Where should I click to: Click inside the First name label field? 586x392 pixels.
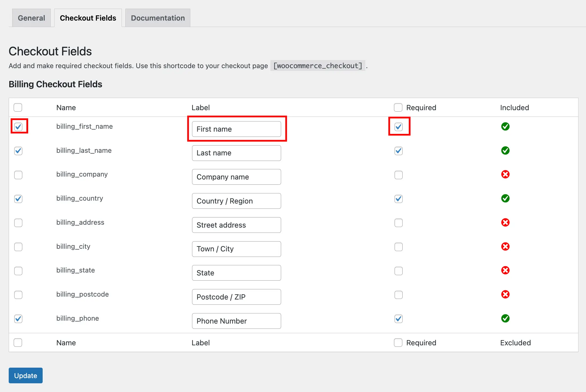click(x=236, y=129)
